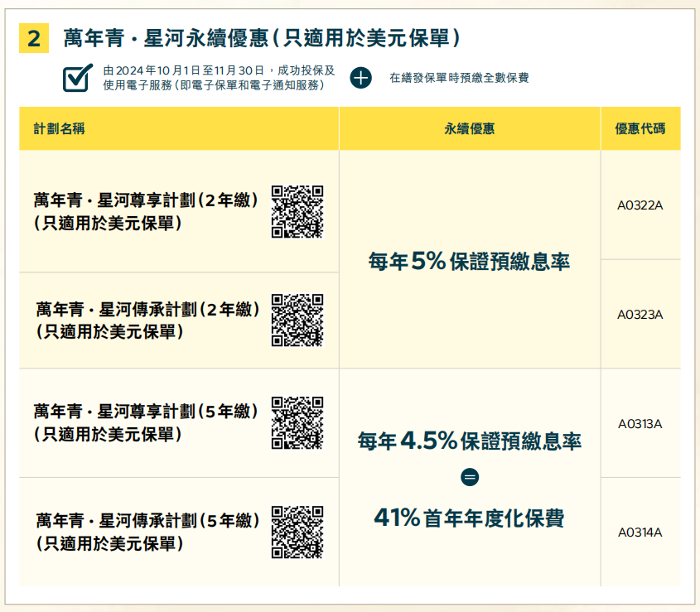Click column header 計劃名稱
700x612 pixels.
point(59,128)
